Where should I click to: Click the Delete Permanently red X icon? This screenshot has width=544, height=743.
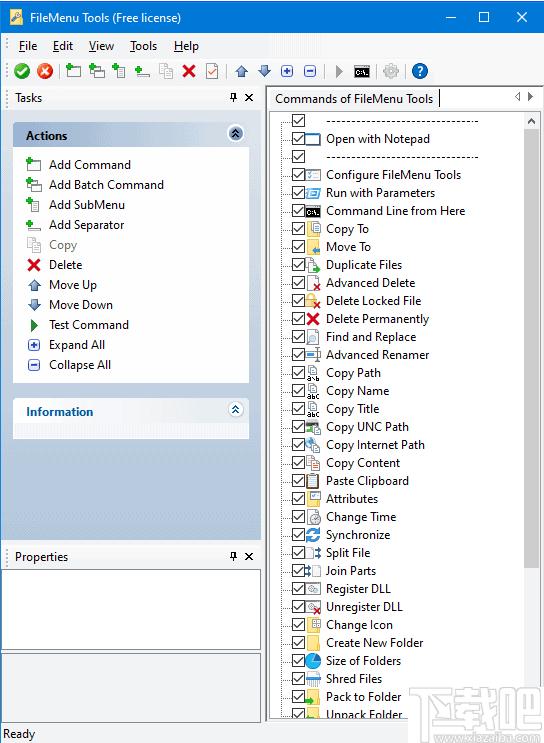pos(313,319)
